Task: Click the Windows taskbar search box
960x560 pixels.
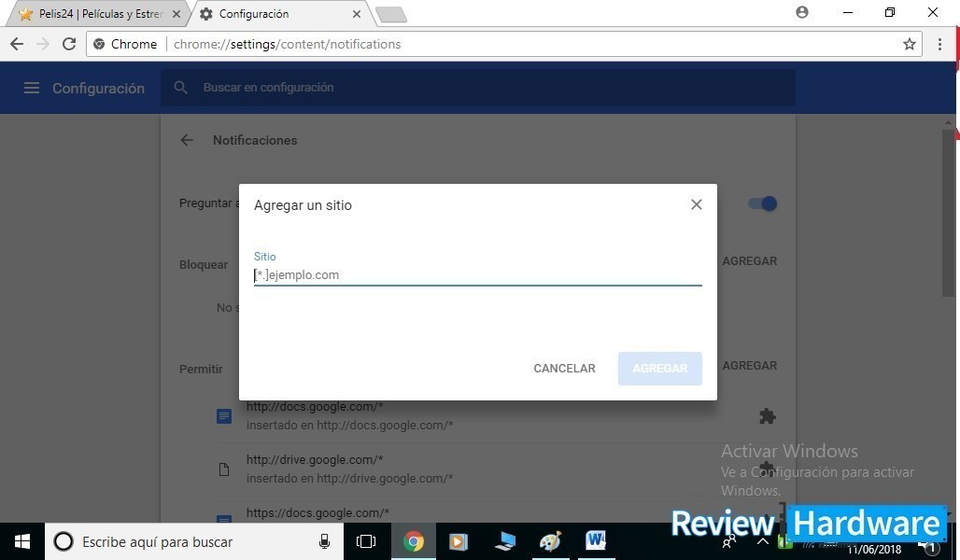Action: click(192, 541)
